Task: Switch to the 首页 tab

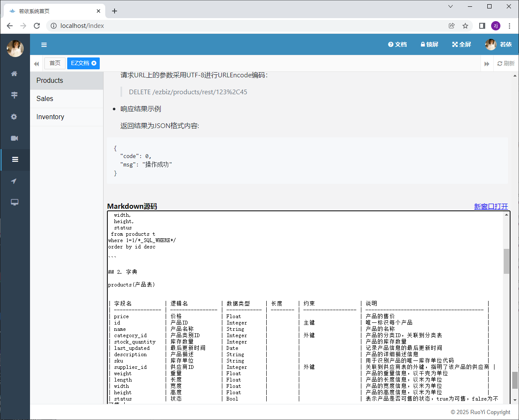Action: pyautogui.click(x=55, y=63)
